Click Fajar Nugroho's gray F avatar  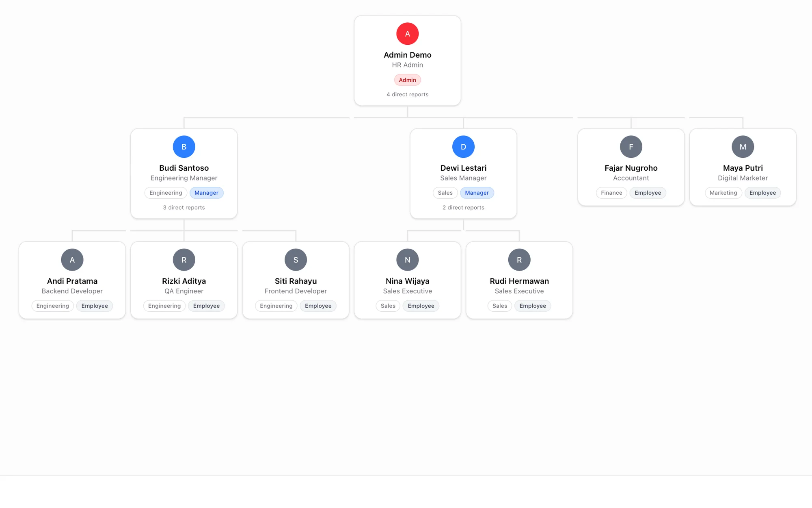point(631,147)
